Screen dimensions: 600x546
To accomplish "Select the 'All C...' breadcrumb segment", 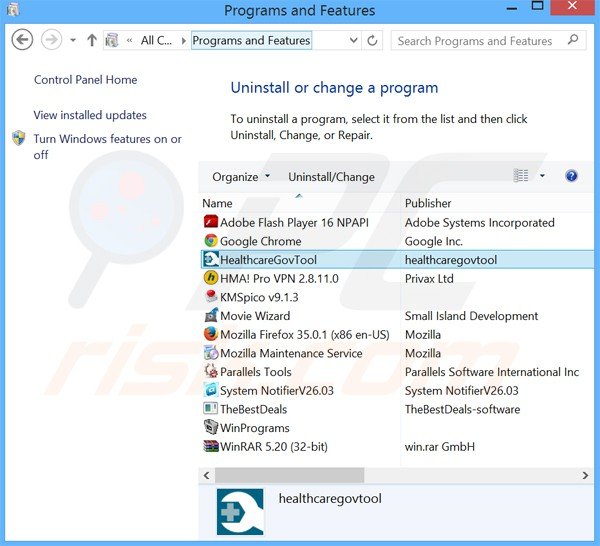I will [156, 40].
